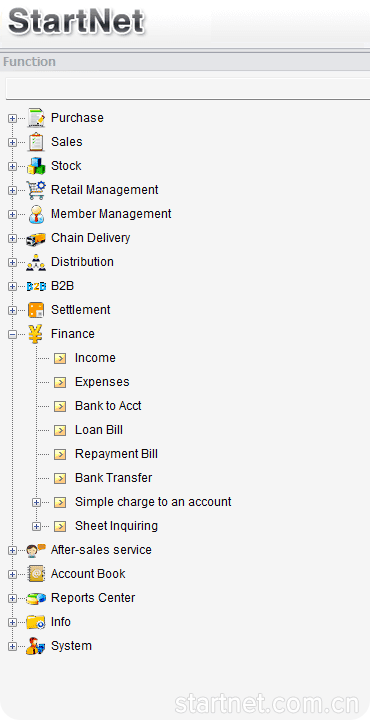This screenshot has width=370, height=720.
Task: Click the Member Management person icon
Action: (x=36, y=214)
